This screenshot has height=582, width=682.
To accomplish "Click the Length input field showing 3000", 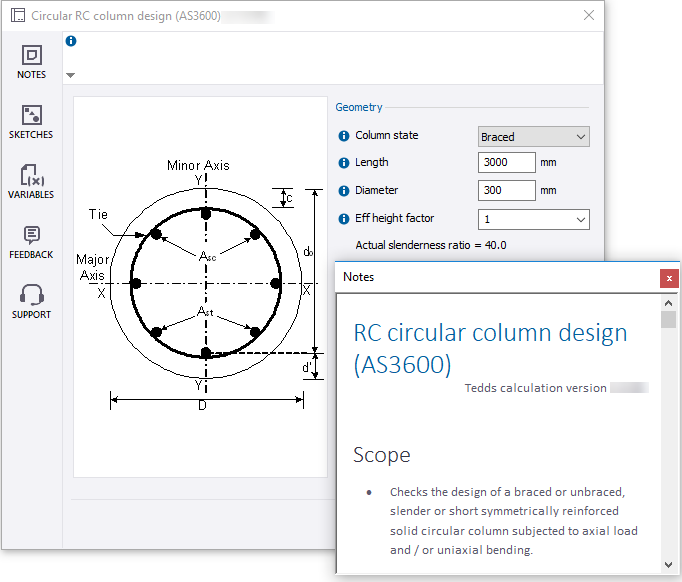I will point(506,163).
